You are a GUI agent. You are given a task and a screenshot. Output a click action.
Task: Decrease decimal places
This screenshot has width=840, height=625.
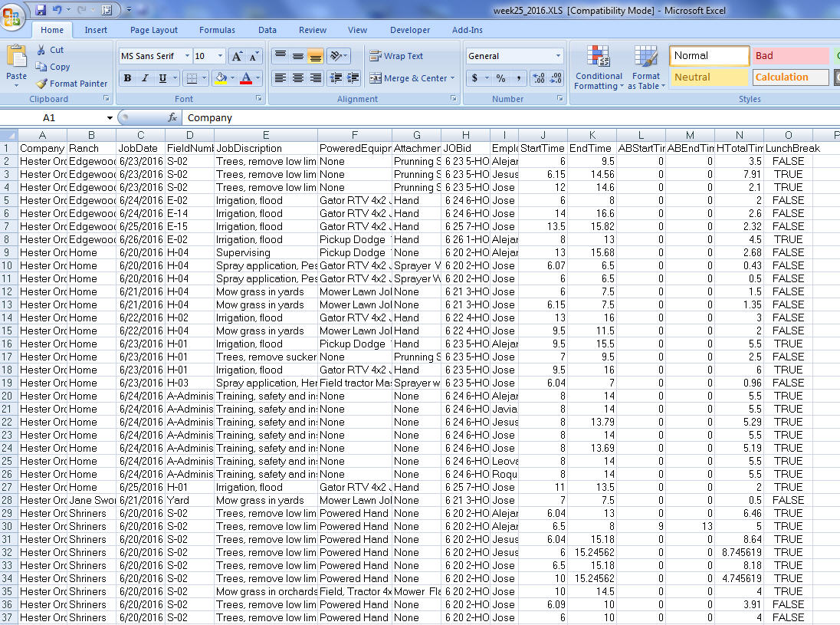(x=556, y=78)
